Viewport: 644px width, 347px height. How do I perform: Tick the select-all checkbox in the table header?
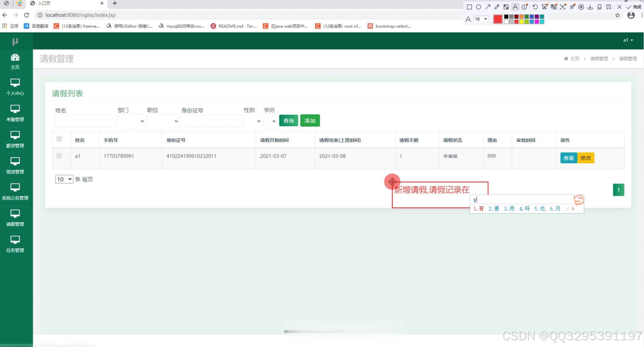[x=59, y=139]
